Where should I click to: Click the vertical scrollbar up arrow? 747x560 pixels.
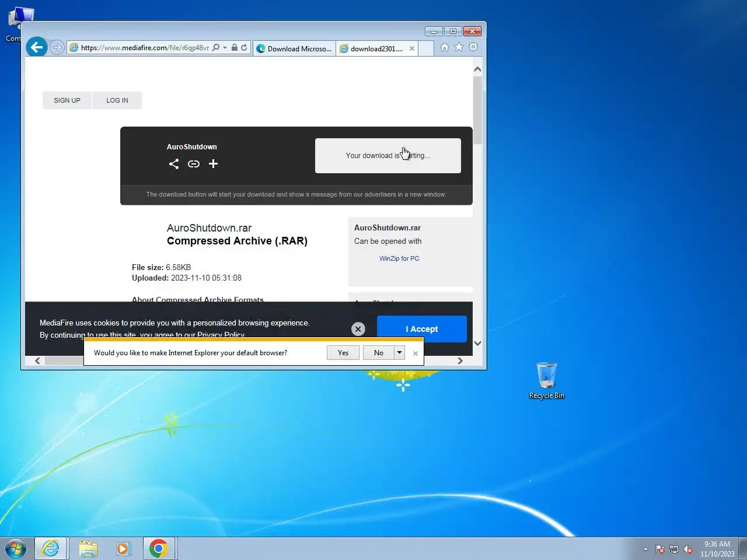tap(477, 69)
